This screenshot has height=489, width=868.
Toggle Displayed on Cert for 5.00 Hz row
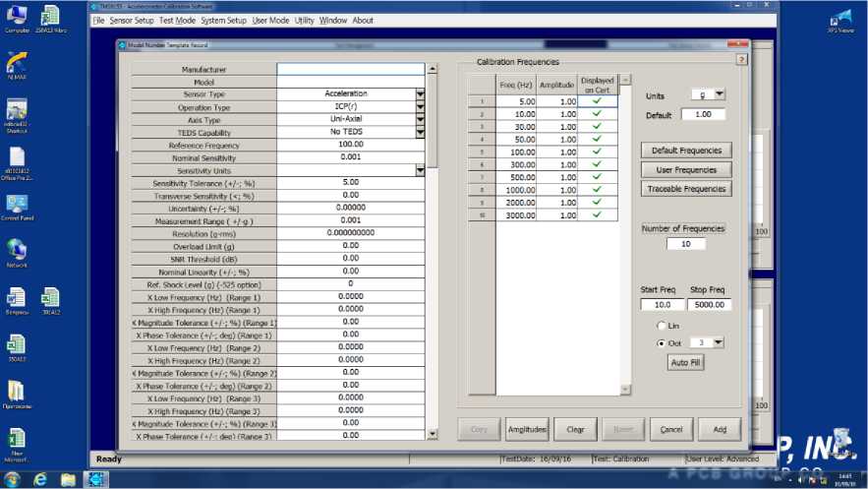pos(597,101)
